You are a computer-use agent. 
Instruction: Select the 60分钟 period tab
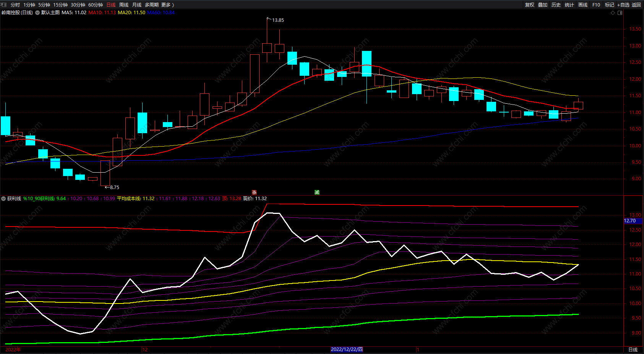tap(96, 5)
